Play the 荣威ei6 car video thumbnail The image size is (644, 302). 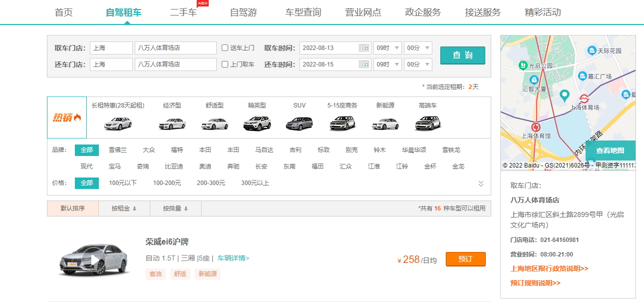point(95,260)
